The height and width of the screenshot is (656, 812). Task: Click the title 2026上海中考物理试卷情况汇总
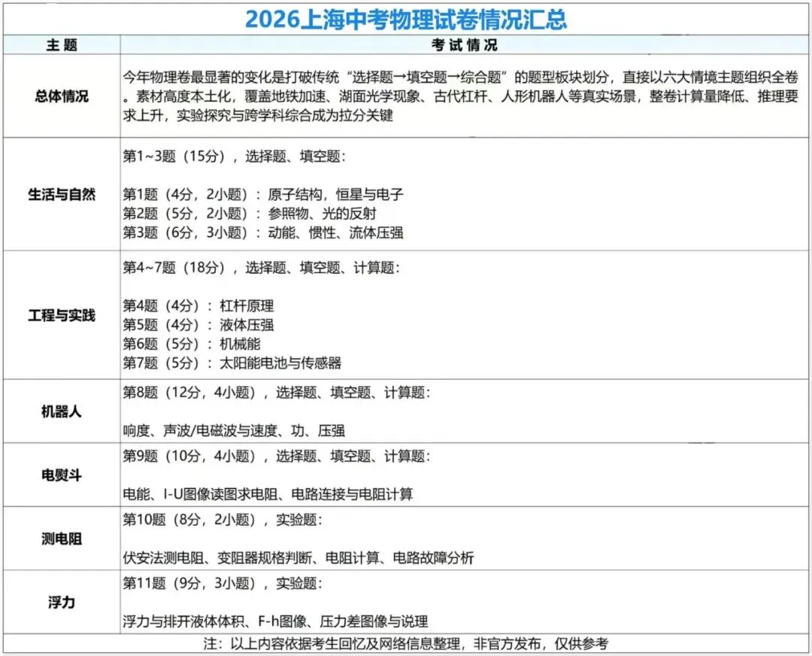click(x=405, y=20)
